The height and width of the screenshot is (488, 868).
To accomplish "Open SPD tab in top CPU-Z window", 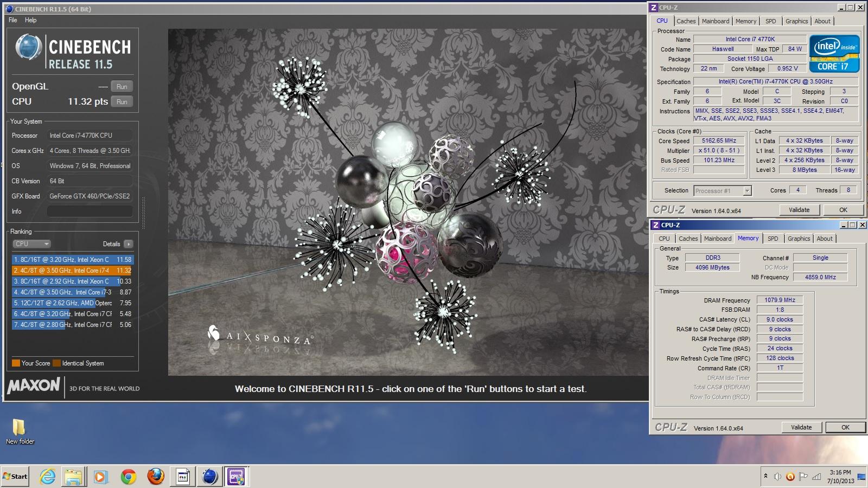I will click(x=771, y=21).
